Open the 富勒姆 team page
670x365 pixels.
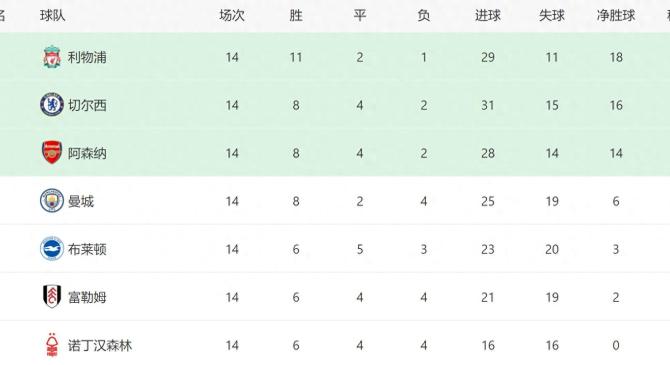pyautogui.click(x=87, y=297)
